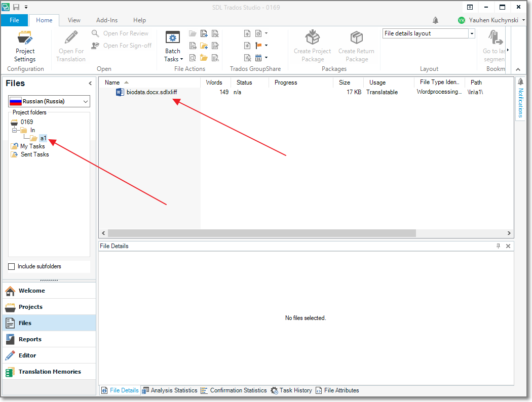The width and height of the screenshot is (532, 402).
Task: Open Project Settings
Action: (x=25, y=47)
